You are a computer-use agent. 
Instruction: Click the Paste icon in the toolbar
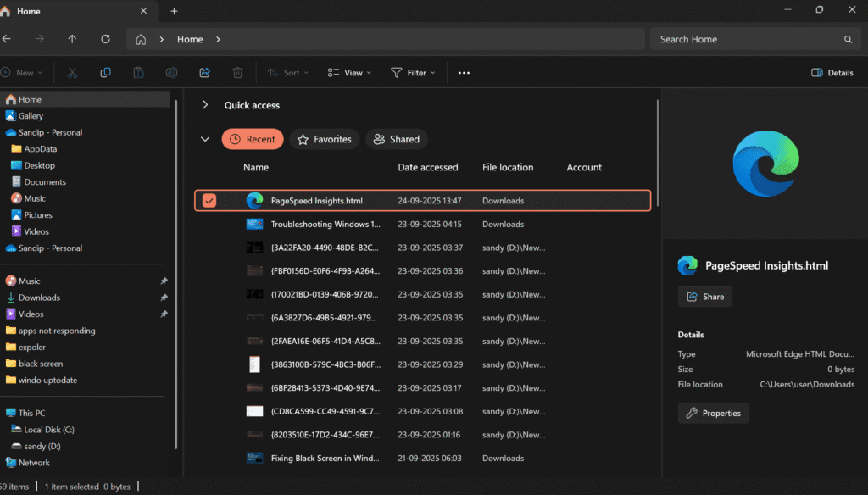[138, 72]
